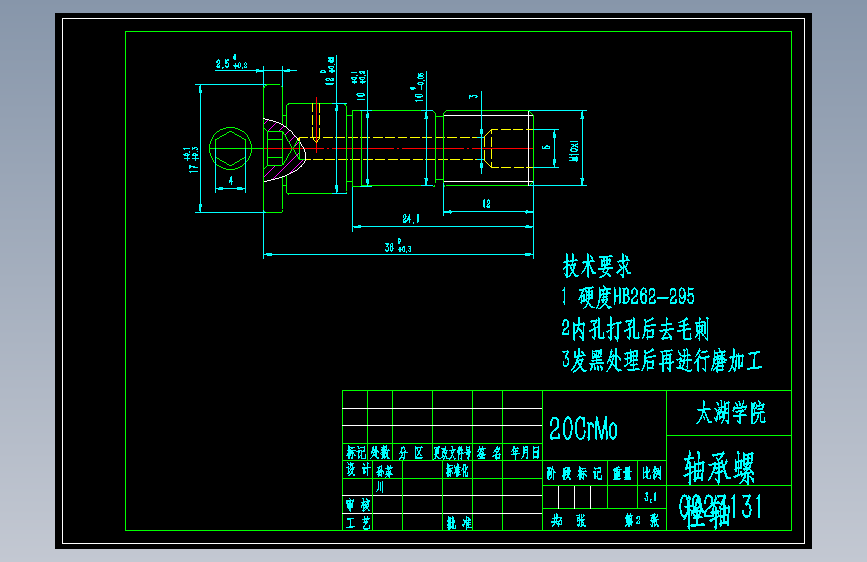
Task: Select the part name 轴承螺
Action: click(x=719, y=467)
